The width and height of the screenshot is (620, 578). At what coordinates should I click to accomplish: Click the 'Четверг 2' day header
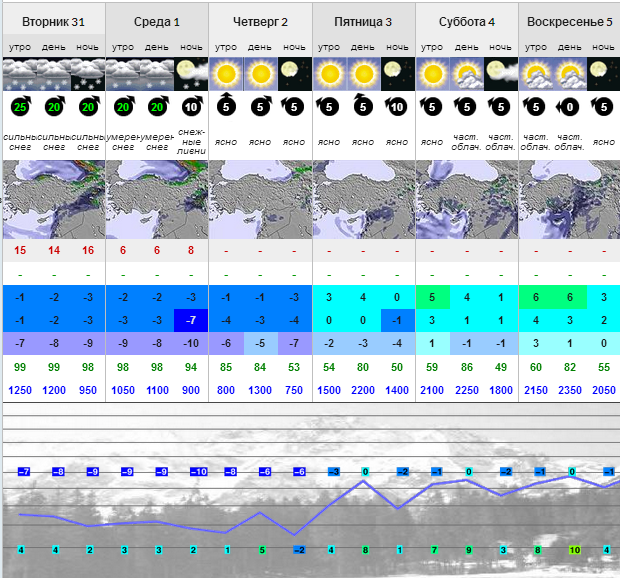pos(260,22)
